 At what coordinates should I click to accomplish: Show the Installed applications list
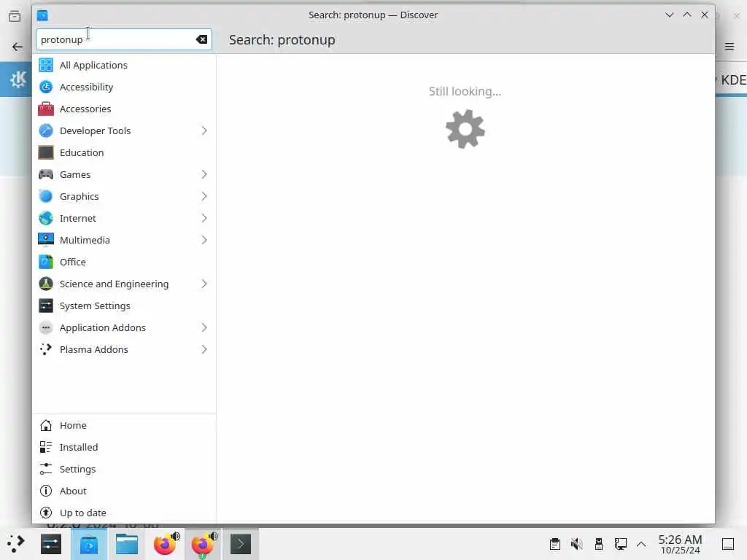point(124,448)
